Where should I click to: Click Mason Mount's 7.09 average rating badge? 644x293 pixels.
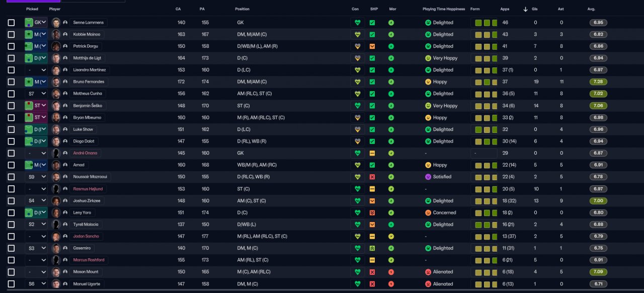[x=599, y=272]
